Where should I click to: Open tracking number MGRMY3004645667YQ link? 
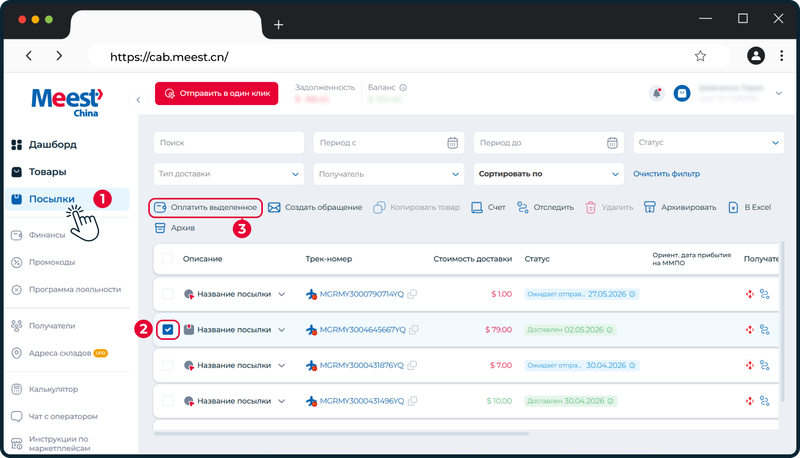[362, 330]
